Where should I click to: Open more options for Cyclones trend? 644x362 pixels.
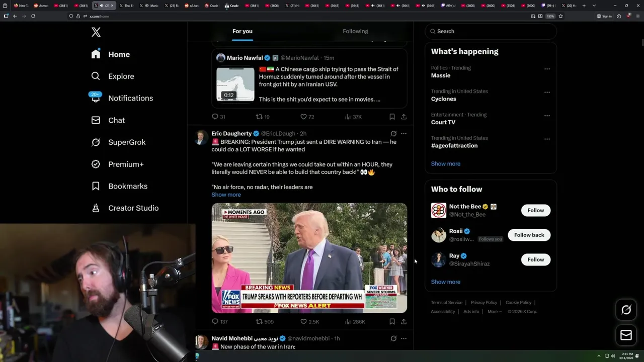547,93
